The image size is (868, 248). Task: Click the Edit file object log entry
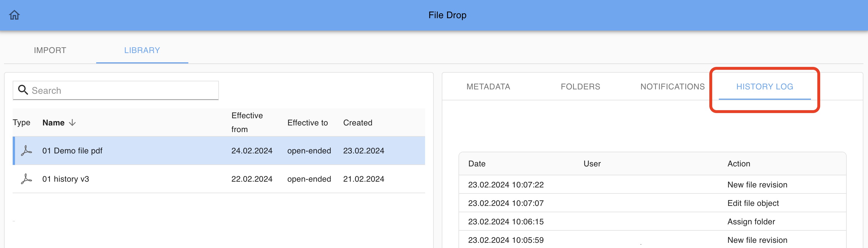753,203
